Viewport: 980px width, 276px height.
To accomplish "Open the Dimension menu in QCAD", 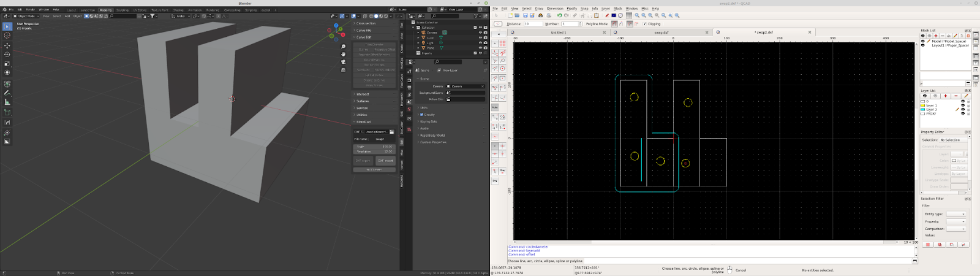I will tap(554, 9).
